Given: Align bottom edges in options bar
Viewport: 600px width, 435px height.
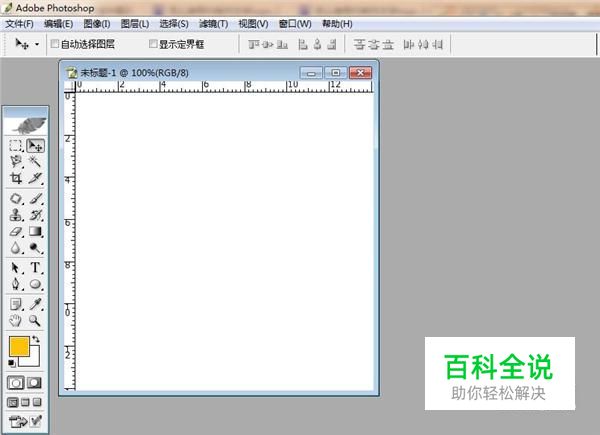Looking at the screenshot, I should [x=282, y=45].
